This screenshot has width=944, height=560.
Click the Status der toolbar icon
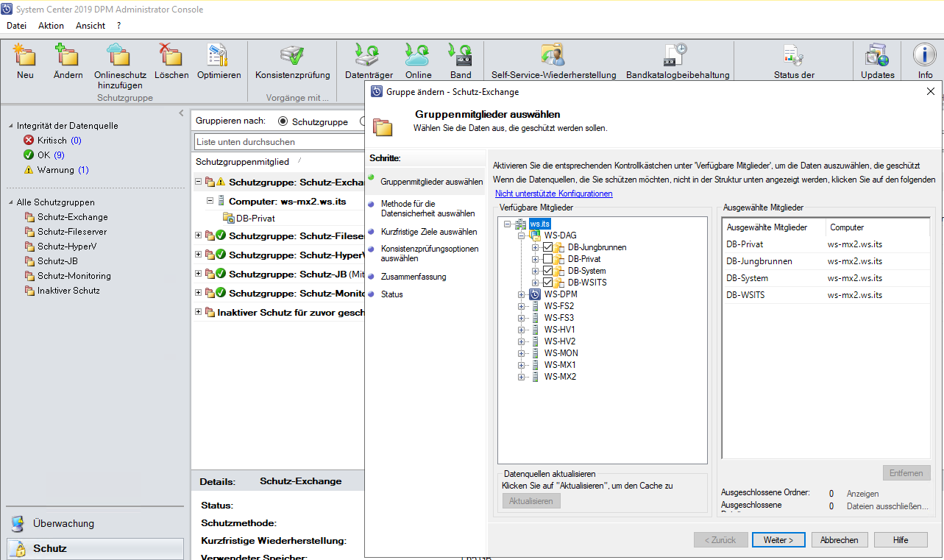(794, 55)
